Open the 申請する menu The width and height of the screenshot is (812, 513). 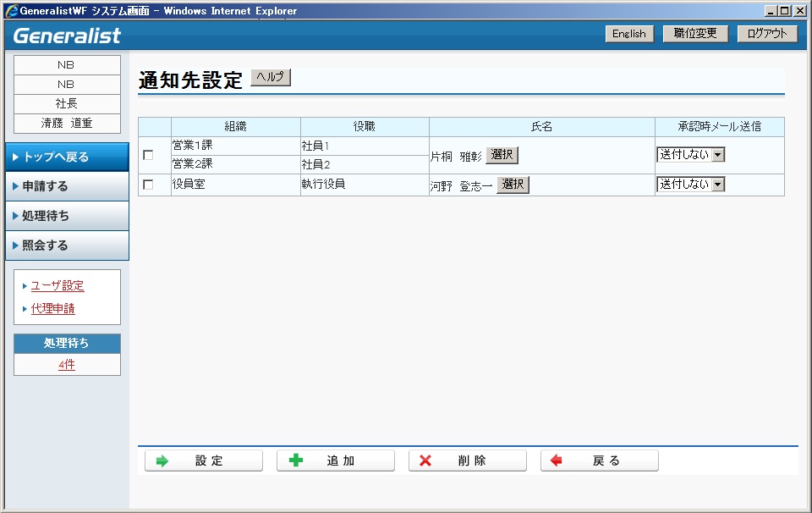(67, 186)
